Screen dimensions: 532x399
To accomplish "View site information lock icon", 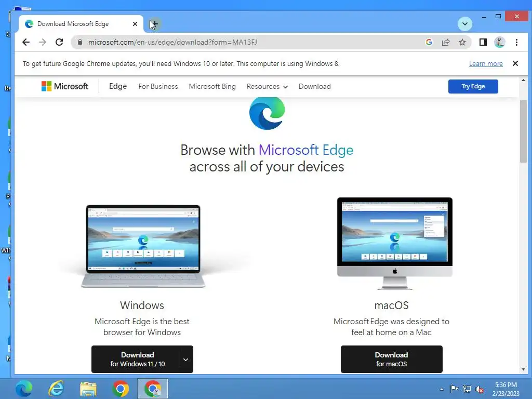I will click(x=80, y=42).
